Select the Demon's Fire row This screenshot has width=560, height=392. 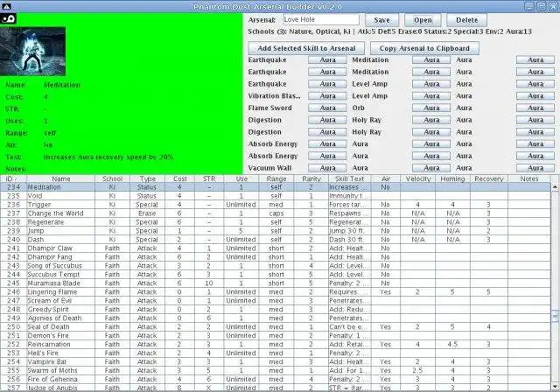coord(276,336)
